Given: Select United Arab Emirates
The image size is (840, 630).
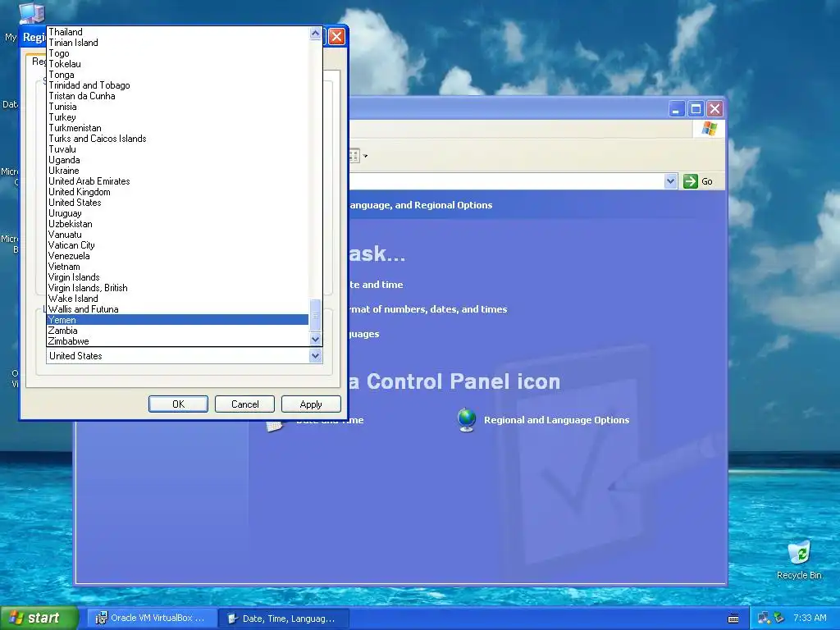Looking at the screenshot, I should [x=178, y=181].
